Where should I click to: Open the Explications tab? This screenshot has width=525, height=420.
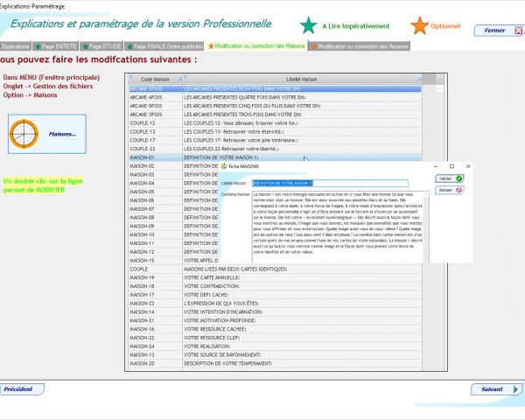tap(15, 46)
